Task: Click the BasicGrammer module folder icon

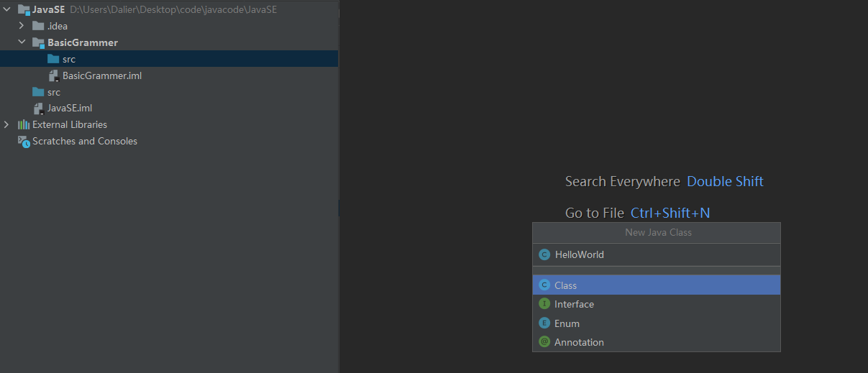Action: point(38,42)
